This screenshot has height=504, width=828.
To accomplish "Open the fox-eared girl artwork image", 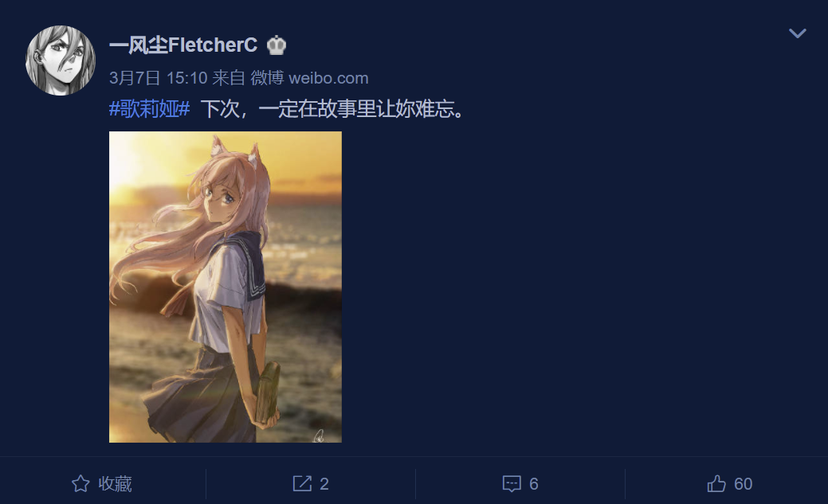I will (226, 287).
